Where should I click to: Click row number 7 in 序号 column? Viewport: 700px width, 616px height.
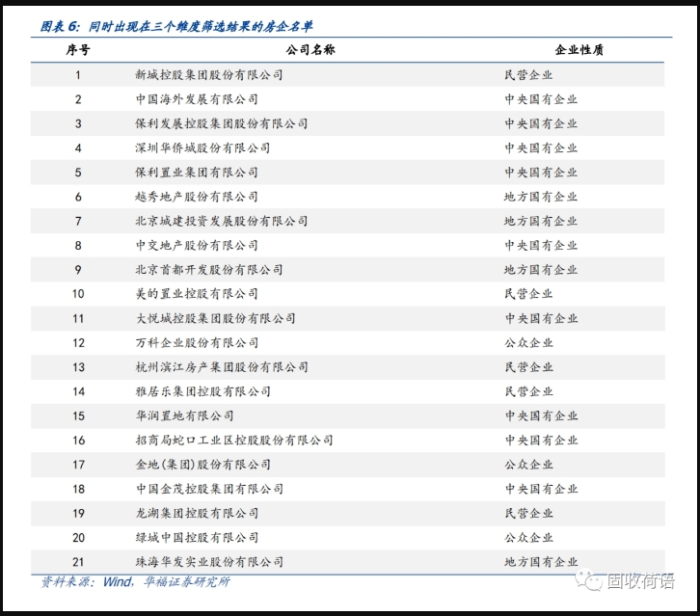pos(78,221)
